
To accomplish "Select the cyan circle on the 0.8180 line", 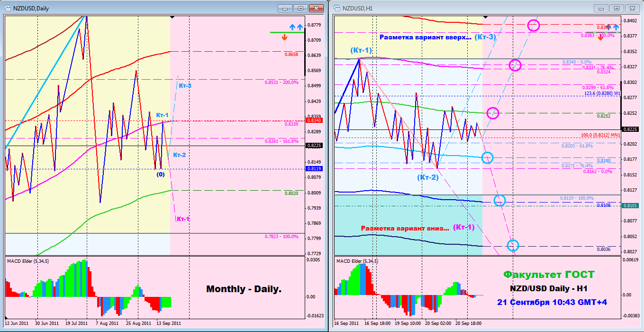I will click(x=487, y=157).
